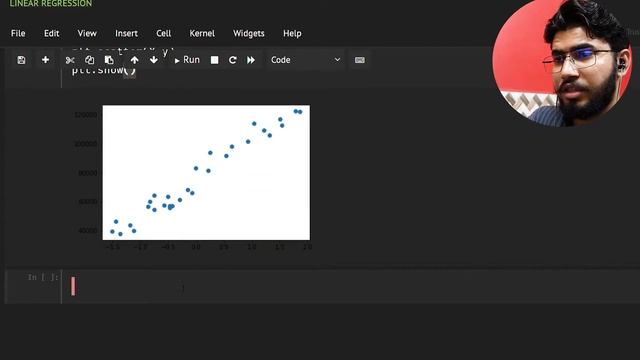Open the Cell menu
The image size is (640, 360).
click(x=163, y=33)
